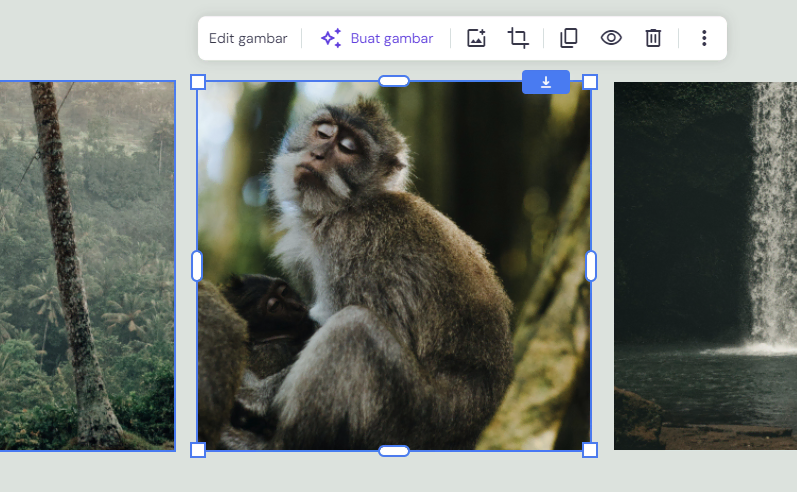The height and width of the screenshot is (492, 797).
Task: Click the bottom-center edge resize handle
Action: [x=394, y=451]
